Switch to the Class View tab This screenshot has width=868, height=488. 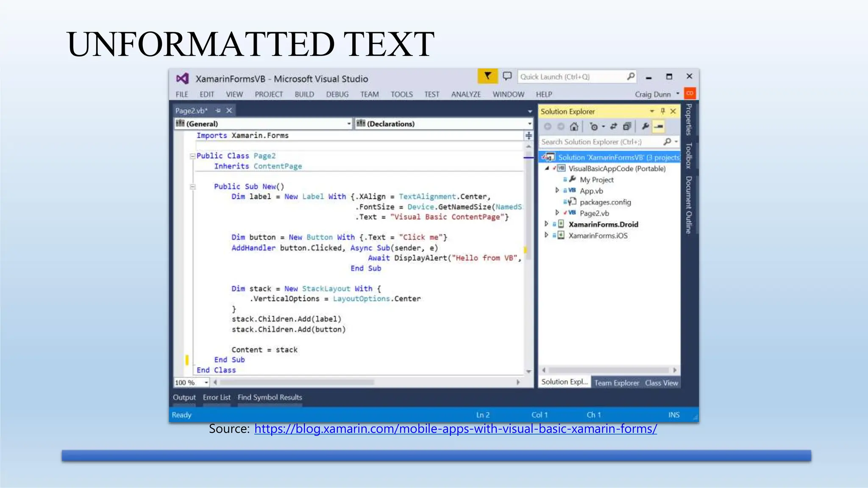point(662,383)
